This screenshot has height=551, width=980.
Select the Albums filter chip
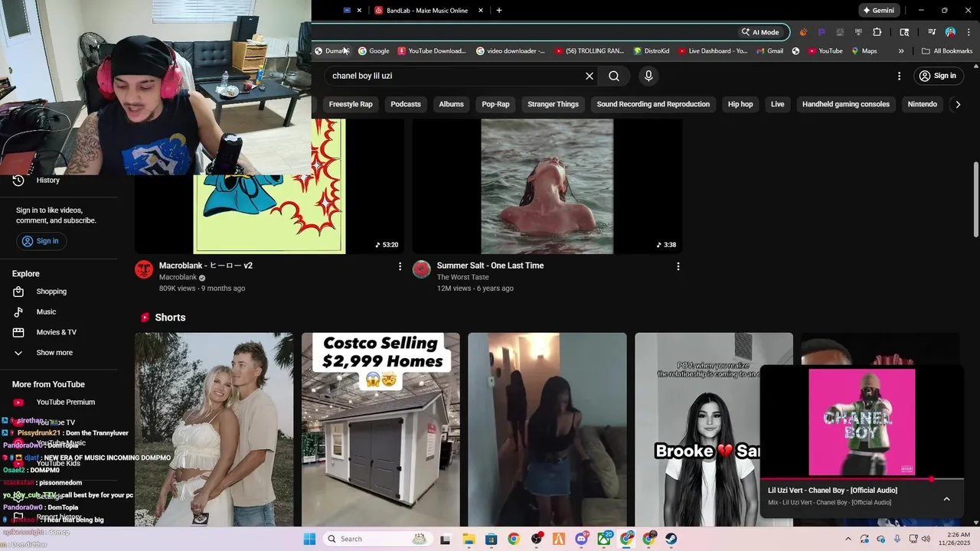(x=451, y=104)
